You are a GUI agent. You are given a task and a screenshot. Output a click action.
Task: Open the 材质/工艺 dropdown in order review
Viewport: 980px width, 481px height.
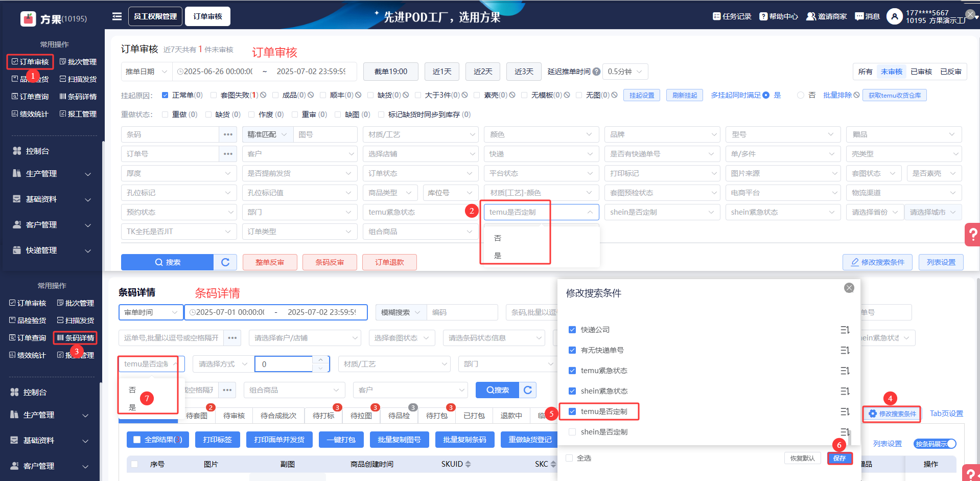[421, 134]
